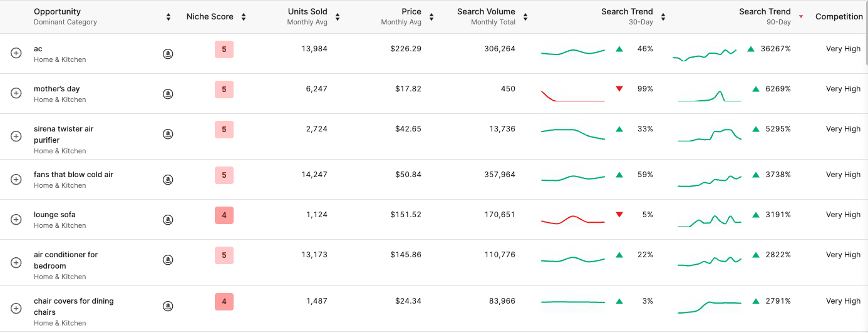
Task: Open Amazon icon for 'chair covers for dining chairs'
Action: pos(168,306)
